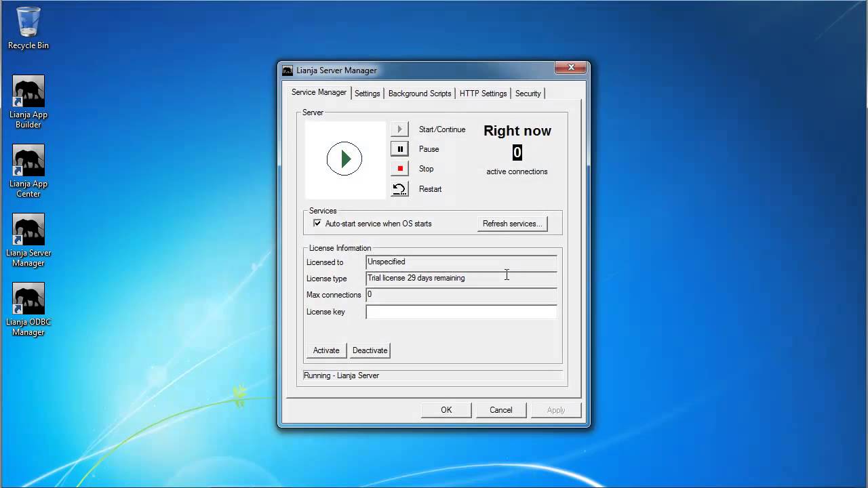This screenshot has width=868, height=488.
Task: Click the Deactivate license button
Action: 370,350
